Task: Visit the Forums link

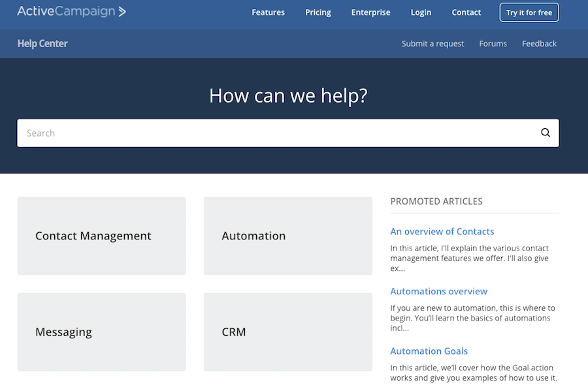Action: (x=493, y=44)
